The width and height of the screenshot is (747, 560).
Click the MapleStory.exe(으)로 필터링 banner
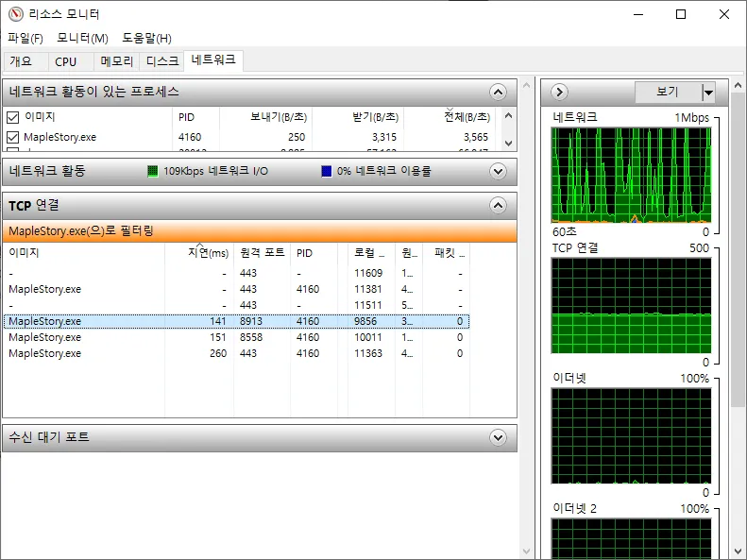coord(260,231)
